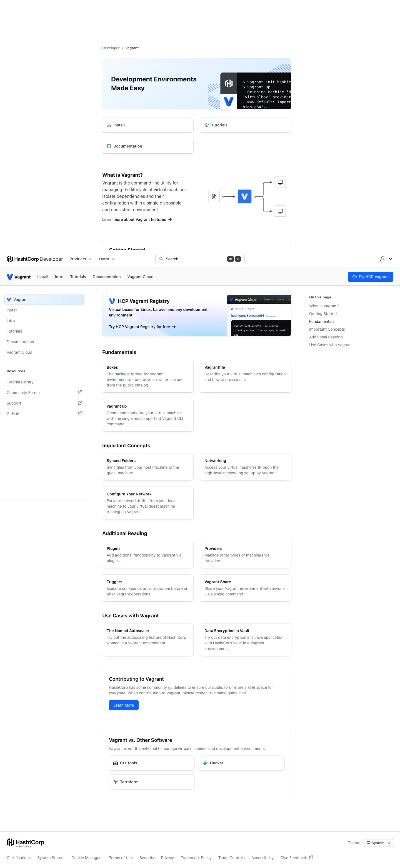Open the Synced Folders card
This screenshot has height=868, width=400.
148,467
